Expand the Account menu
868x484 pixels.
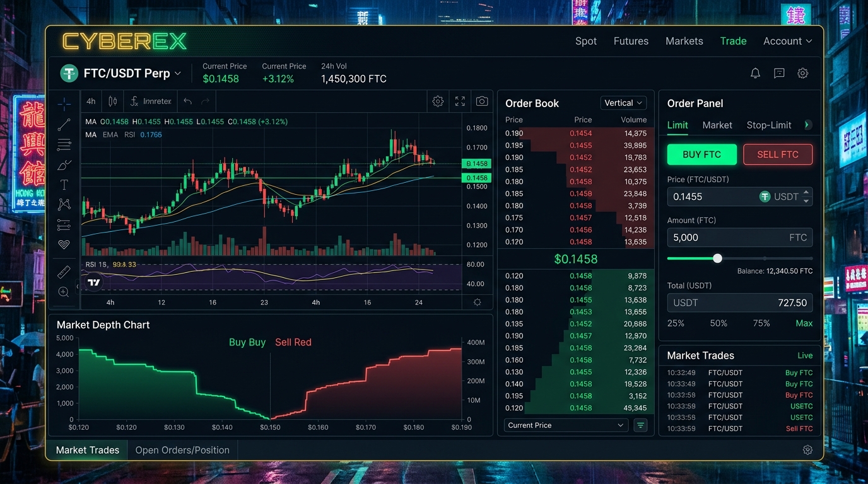(788, 41)
